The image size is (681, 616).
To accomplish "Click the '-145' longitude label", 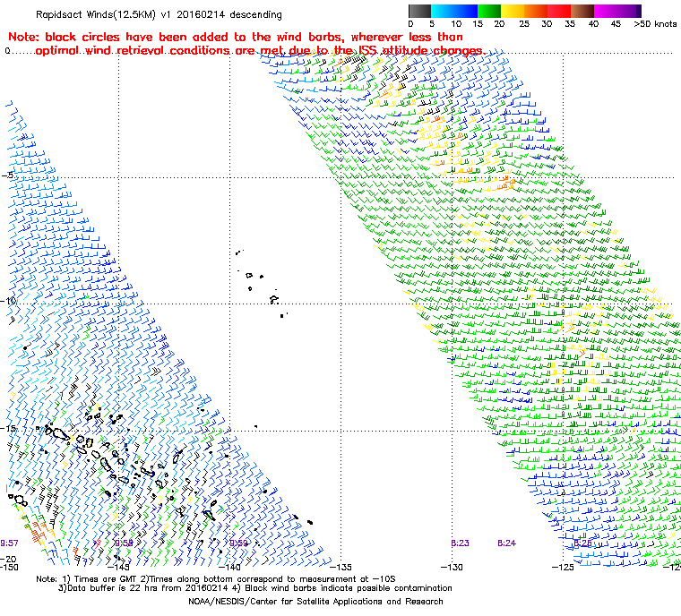I will click(x=118, y=567).
